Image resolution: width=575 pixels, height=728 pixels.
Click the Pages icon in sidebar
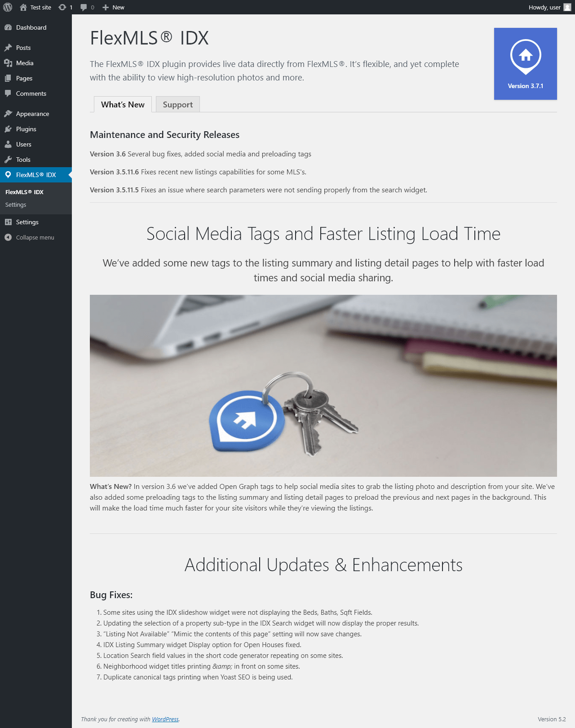8,78
